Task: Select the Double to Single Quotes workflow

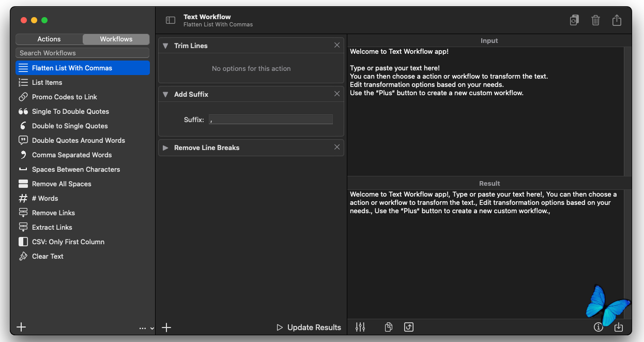Action: click(83, 126)
